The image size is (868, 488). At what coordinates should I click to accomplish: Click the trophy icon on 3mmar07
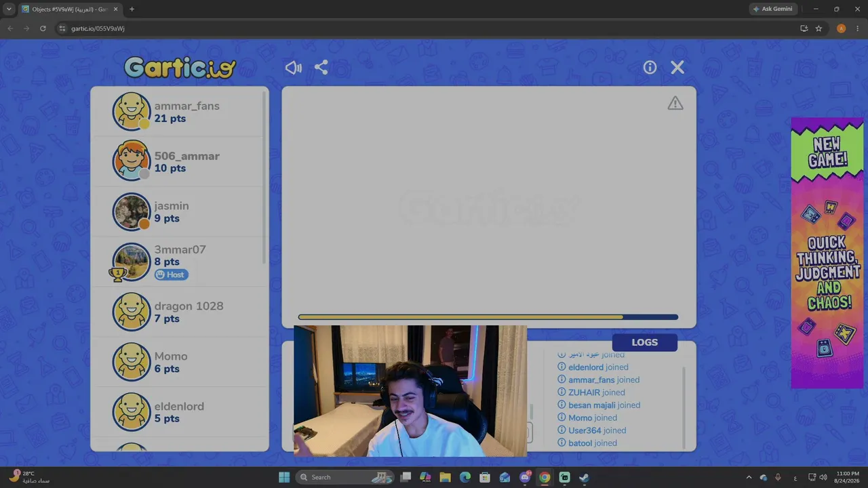click(x=118, y=274)
